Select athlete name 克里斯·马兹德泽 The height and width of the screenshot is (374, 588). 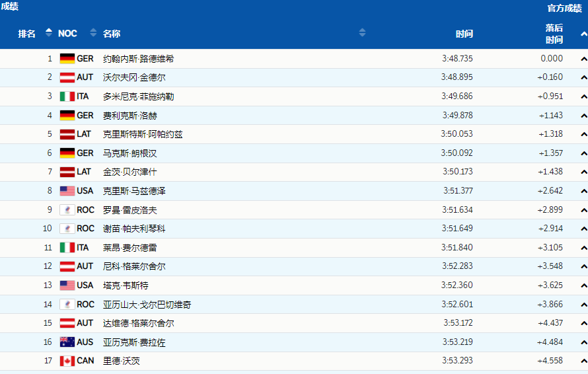pos(134,192)
